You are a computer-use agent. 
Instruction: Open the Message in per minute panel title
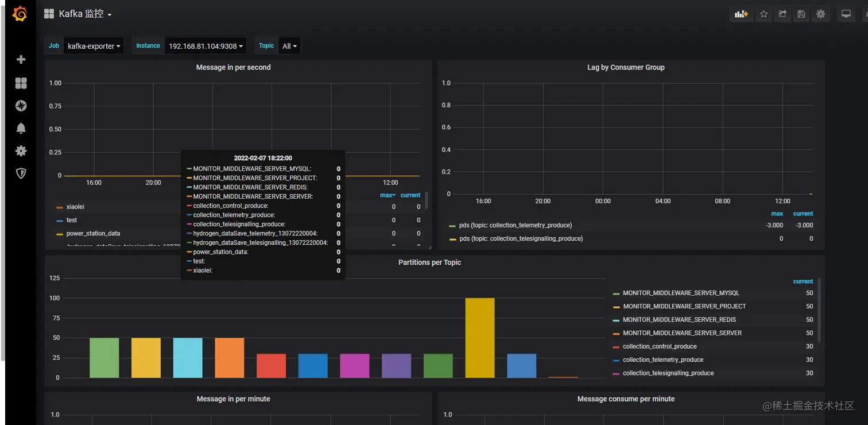pos(233,399)
